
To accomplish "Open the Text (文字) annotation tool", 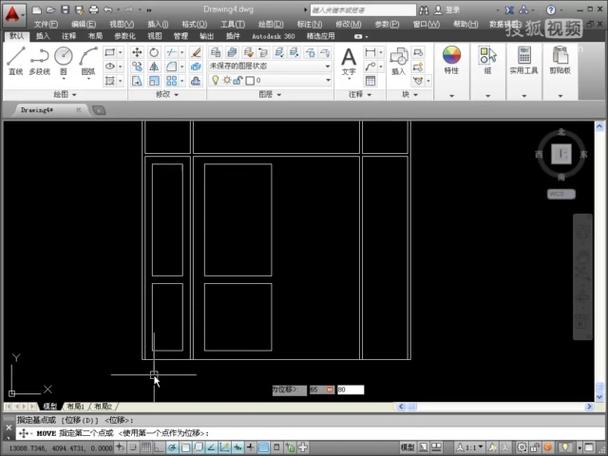I will click(x=349, y=61).
